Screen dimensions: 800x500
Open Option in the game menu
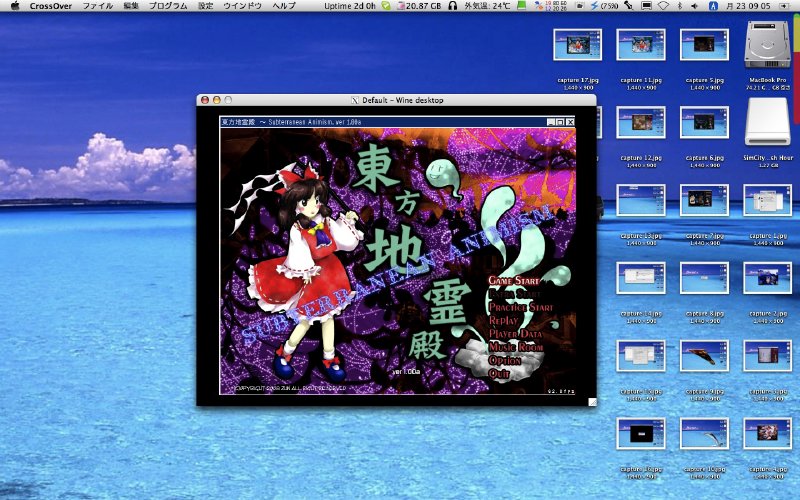pyautogui.click(x=505, y=360)
